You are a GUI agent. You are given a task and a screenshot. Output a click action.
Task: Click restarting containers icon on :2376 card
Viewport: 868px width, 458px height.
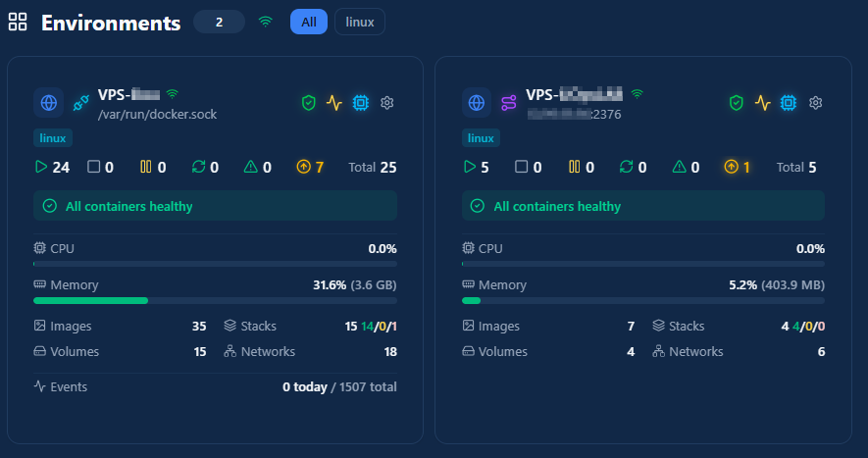(626, 167)
